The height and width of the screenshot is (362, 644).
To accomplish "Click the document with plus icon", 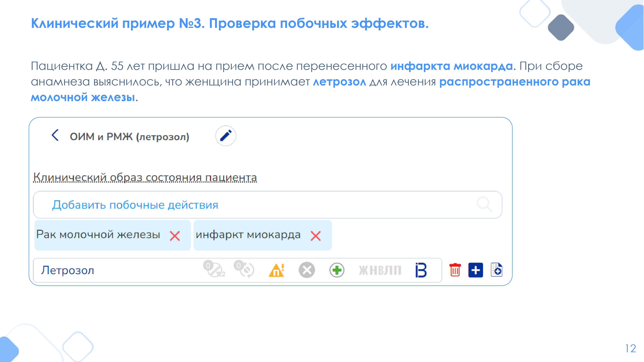I will [497, 269].
